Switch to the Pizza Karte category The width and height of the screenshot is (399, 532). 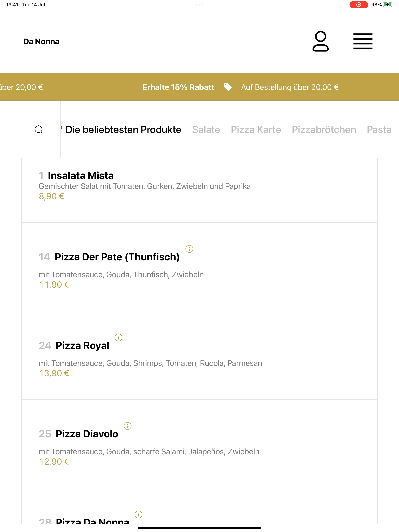coord(256,130)
